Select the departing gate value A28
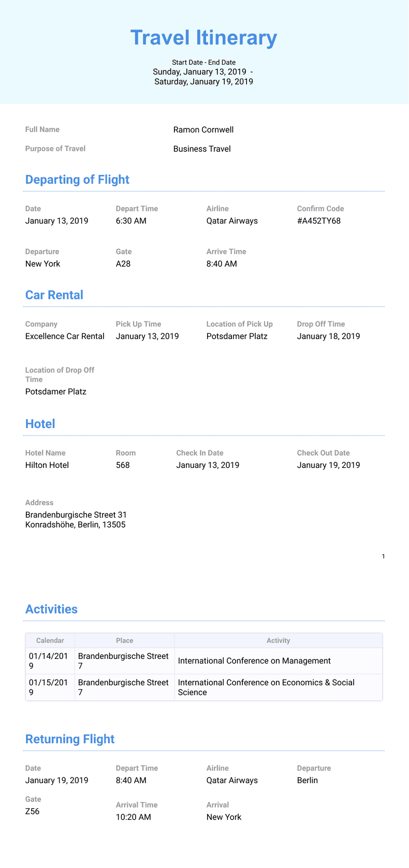409x868 pixels. pos(123,264)
